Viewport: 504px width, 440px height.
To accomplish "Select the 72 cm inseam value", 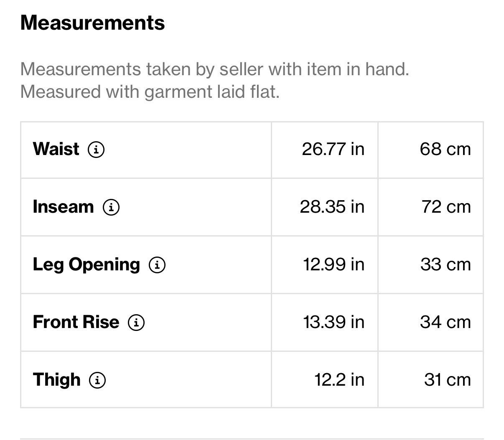I will (x=446, y=207).
